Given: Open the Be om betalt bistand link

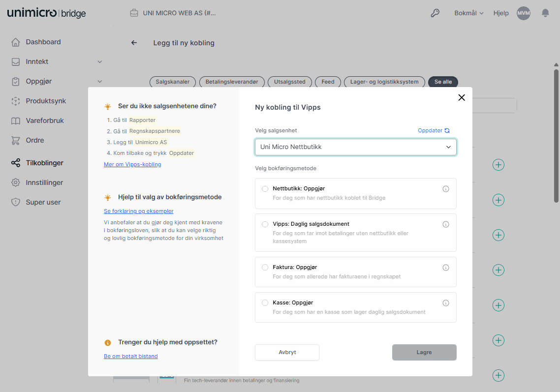Looking at the screenshot, I should coord(131,356).
